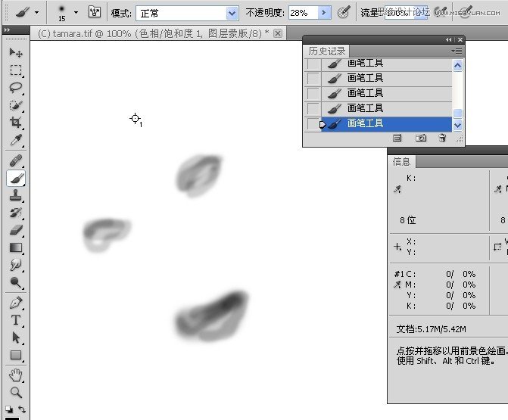This screenshot has width=508, height=420.
Task: Open the blend mode dropdown
Action: click(x=232, y=14)
